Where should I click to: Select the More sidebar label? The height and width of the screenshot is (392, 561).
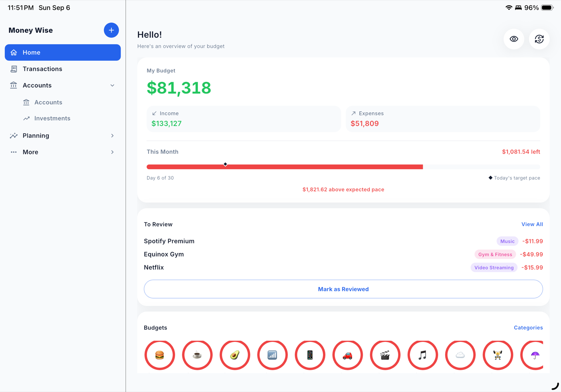[x=30, y=152]
